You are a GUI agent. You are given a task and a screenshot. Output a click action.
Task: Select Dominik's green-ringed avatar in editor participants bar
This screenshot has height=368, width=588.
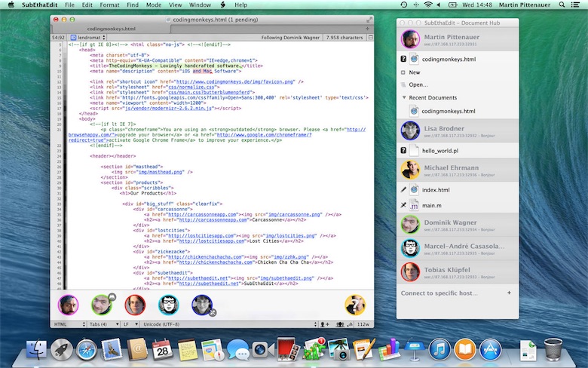click(x=102, y=305)
